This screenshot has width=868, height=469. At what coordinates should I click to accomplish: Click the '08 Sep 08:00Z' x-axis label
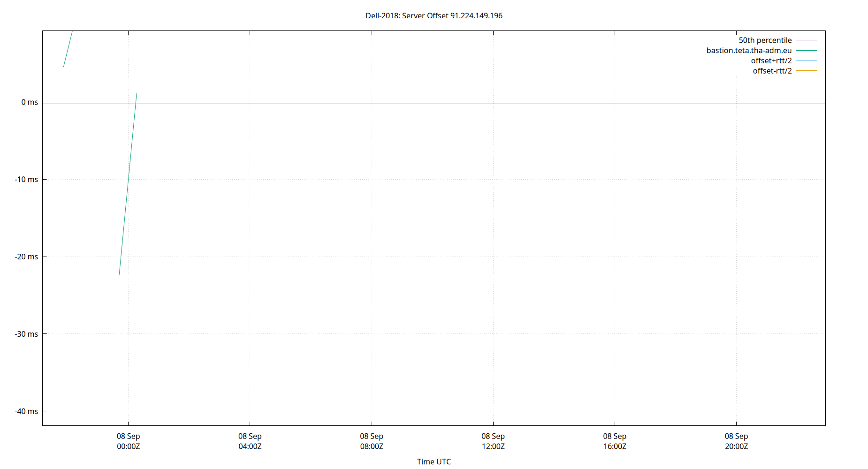tap(372, 441)
